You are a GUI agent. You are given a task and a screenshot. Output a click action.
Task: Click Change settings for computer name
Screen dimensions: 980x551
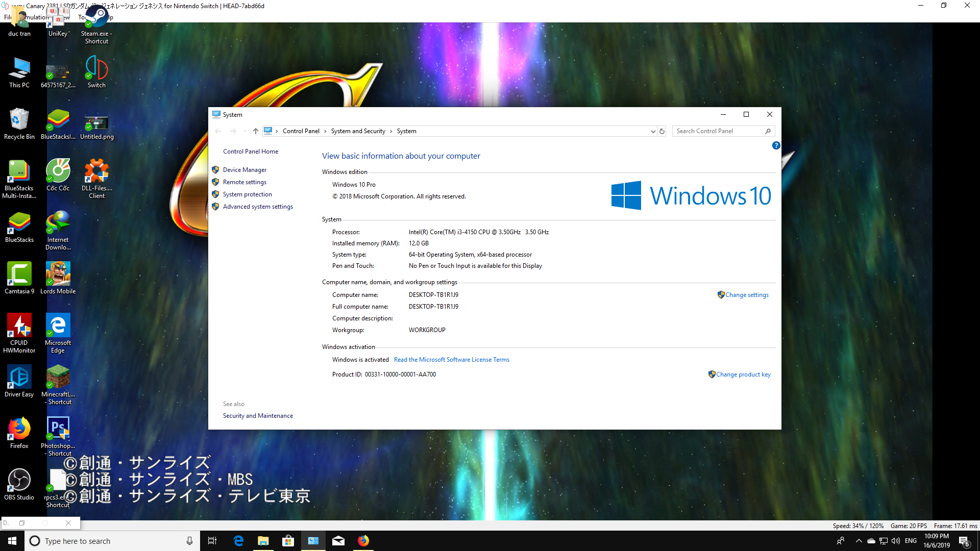pyautogui.click(x=747, y=295)
